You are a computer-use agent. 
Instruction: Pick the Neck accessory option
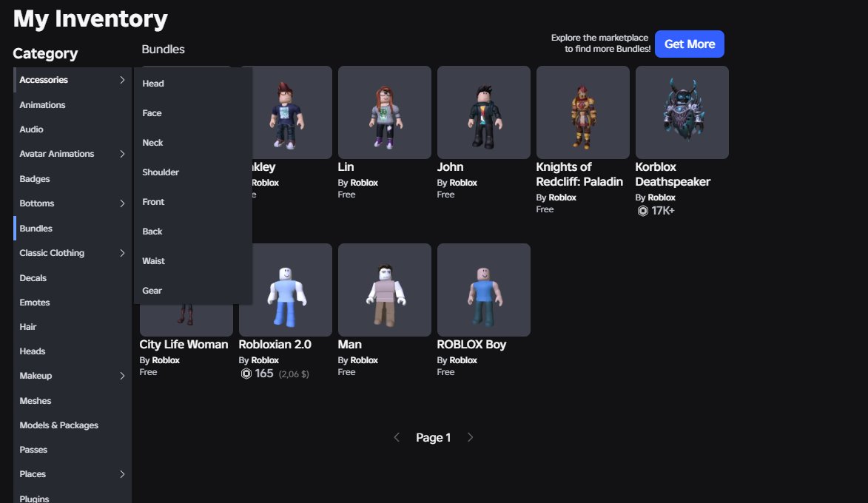click(192, 143)
